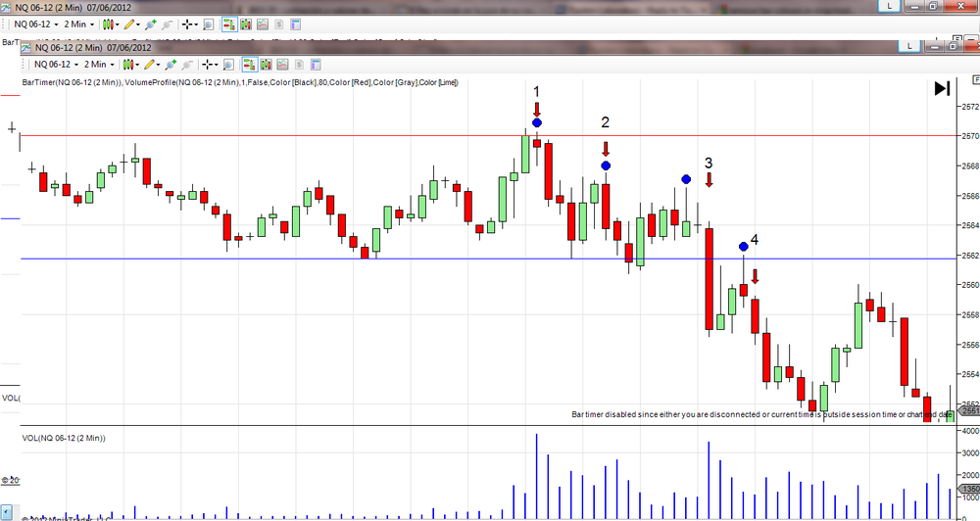Expand chart style arrow beside candlestick icon, back window
Screen dimensions: 980x521
(118, 24)
